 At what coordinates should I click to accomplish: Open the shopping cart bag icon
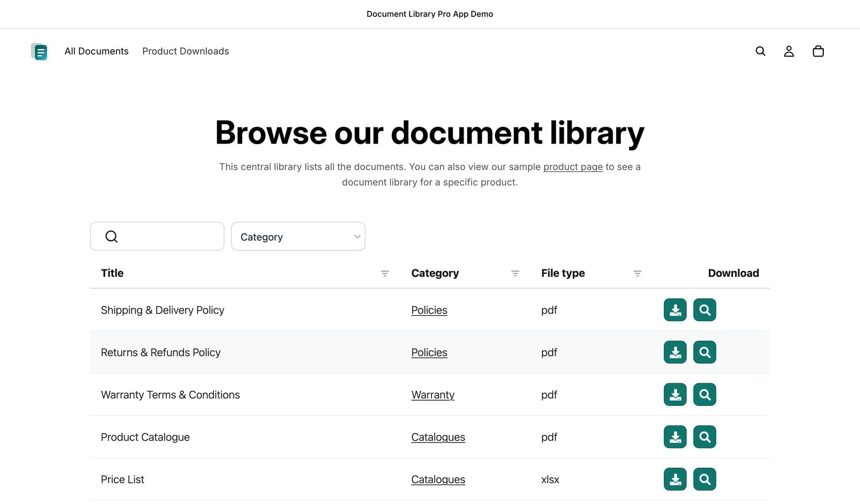click(x=818, y=51)
